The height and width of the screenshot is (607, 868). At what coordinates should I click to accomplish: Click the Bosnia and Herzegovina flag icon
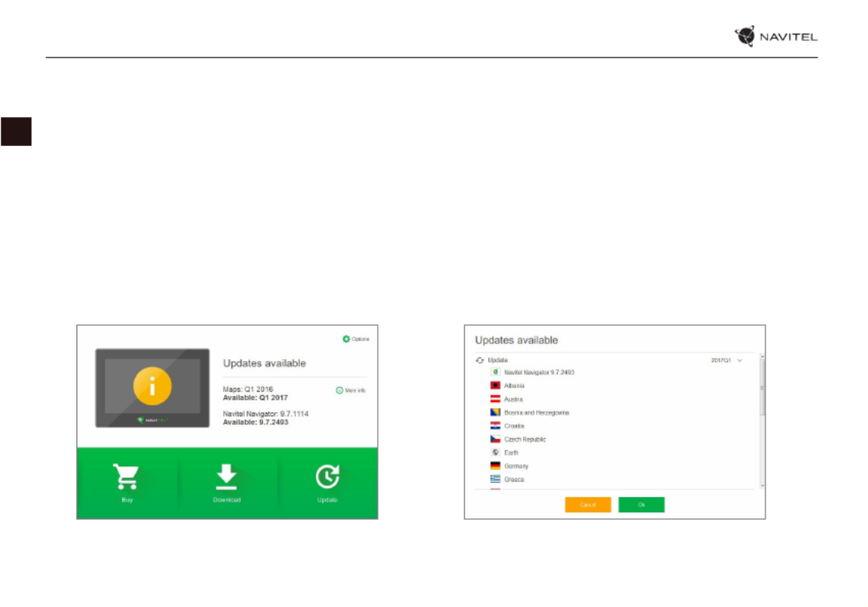click(x=496, y=412)
